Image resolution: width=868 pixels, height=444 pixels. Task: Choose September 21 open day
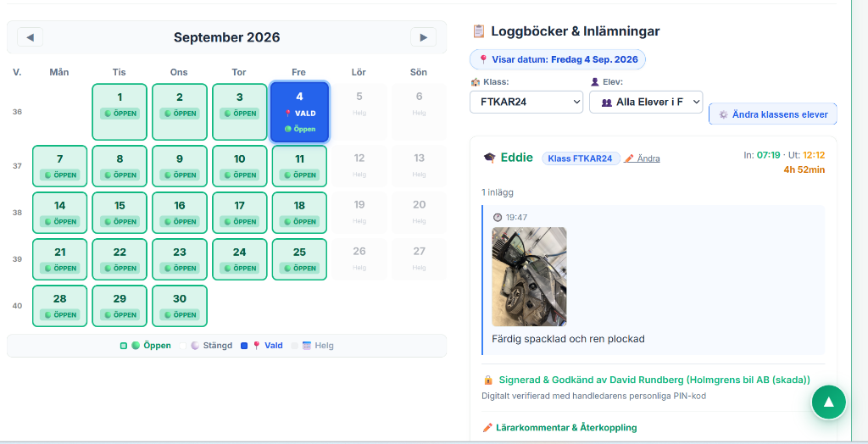point(60,259)
